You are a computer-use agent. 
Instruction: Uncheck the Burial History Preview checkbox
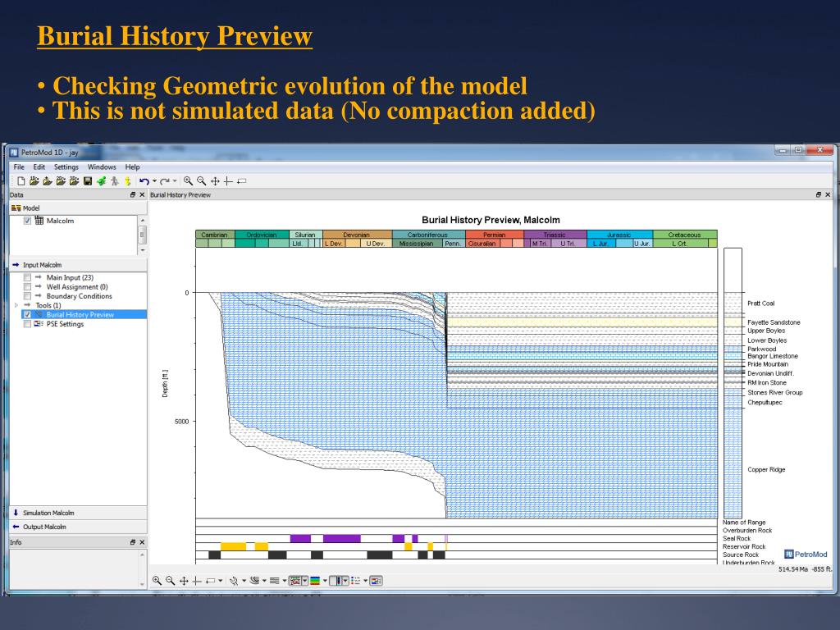(27, 314)
